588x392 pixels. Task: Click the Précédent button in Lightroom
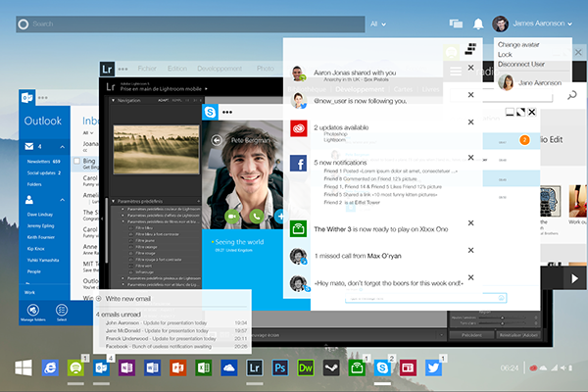pyautogui.click(x=471, y=335)
